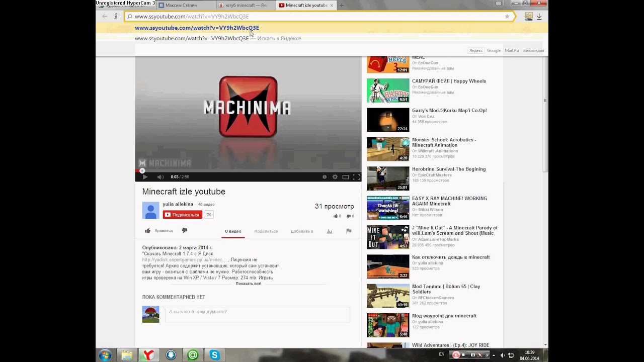The height and width of the screenshot is (362, 644).
Task: Open the system volume tray icon
Action: tap(502, 355)
